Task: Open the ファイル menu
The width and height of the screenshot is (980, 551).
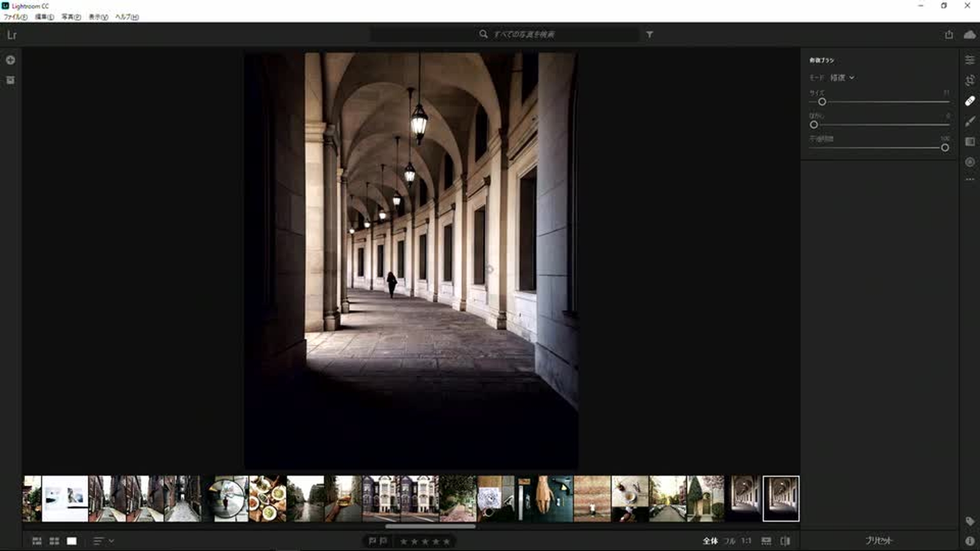Action: pos(15,17)
